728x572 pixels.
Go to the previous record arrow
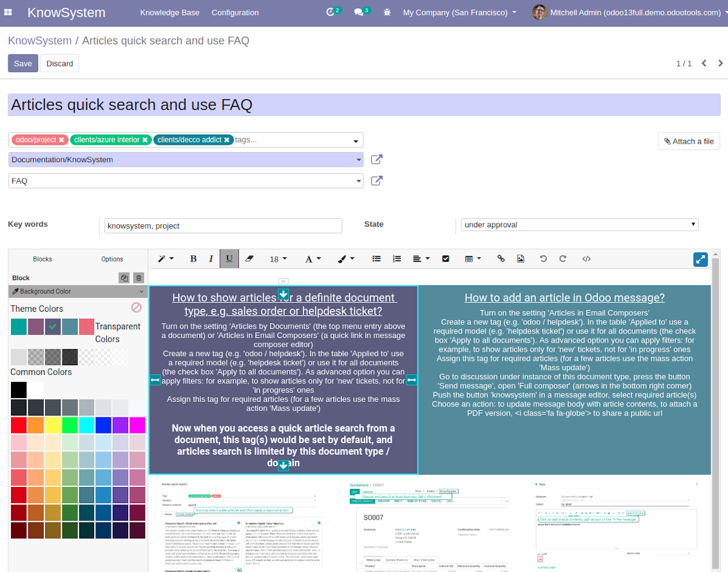[704, 63]
